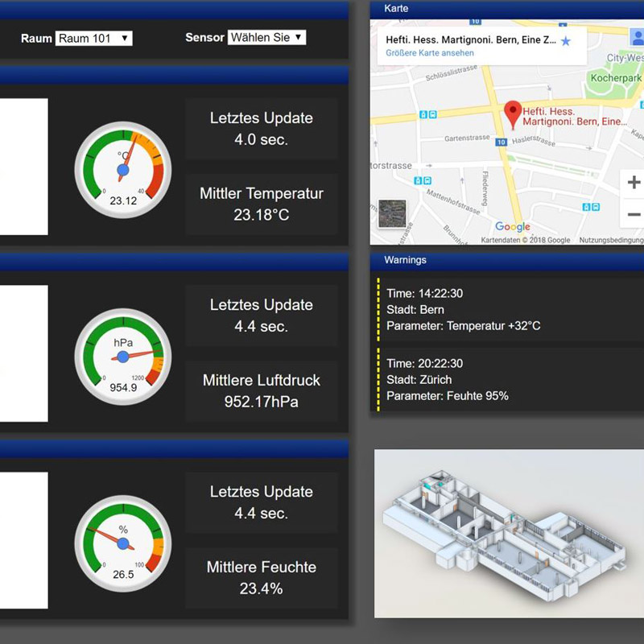Click the transit stop icon near Gartenstrasse
This screenshot has width=644, height=644.
point(428,114)
